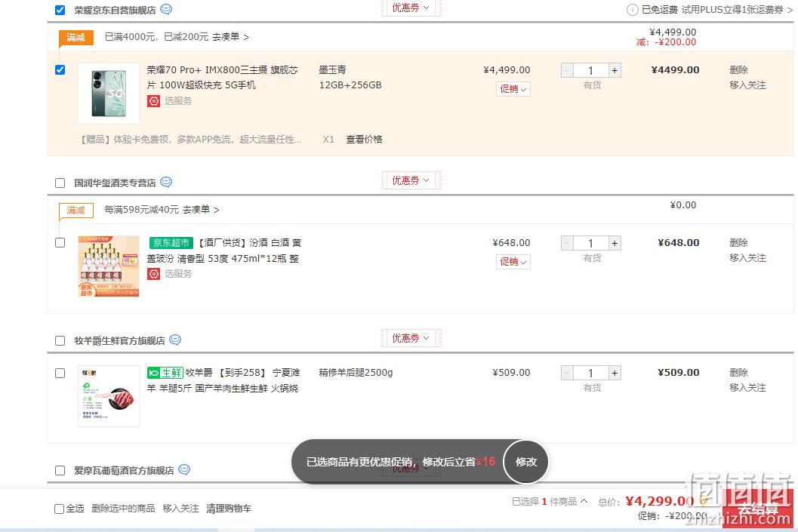Image resolution: width=798 pixels, height=532 pixels.
Task: Decrease quantity of 汾酒 白酒
Action: pyautogui.click(x=567, y=243)
